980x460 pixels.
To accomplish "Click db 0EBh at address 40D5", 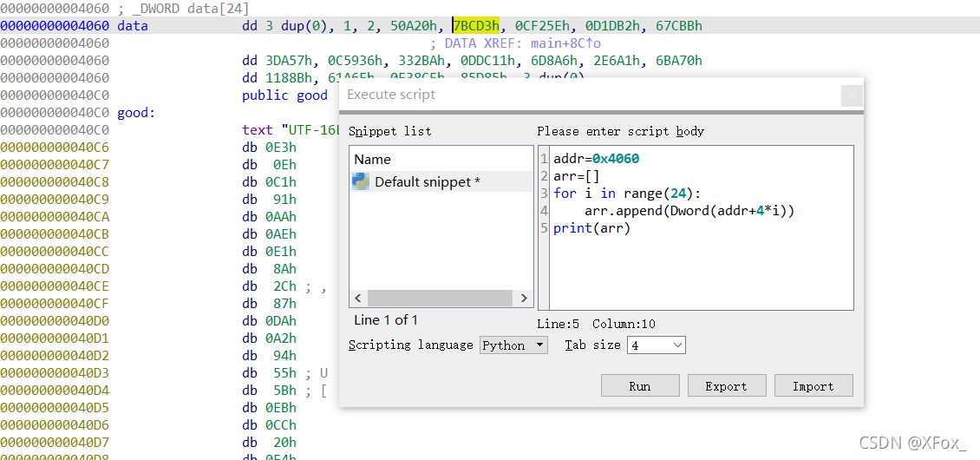I will 270,408.
